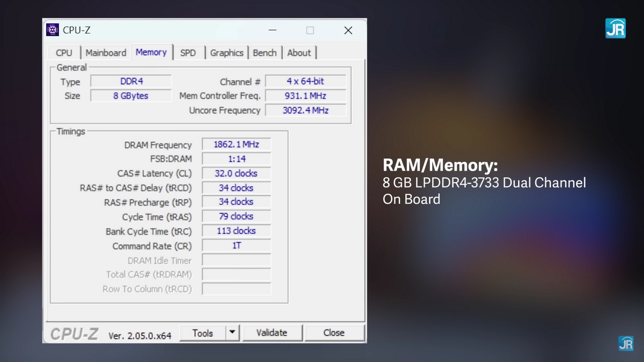Click the CPU-Z app icon in title bar
This screenshot has width=644, height=362.
52,30
